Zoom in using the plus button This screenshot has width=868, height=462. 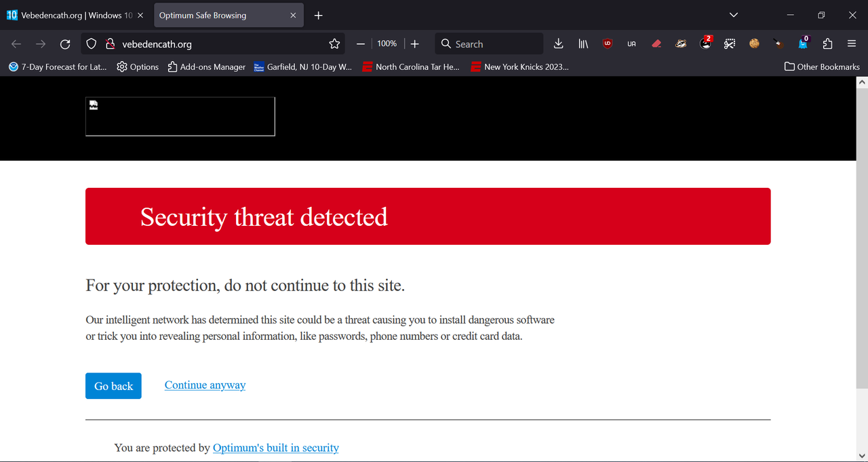coord(415,44)
